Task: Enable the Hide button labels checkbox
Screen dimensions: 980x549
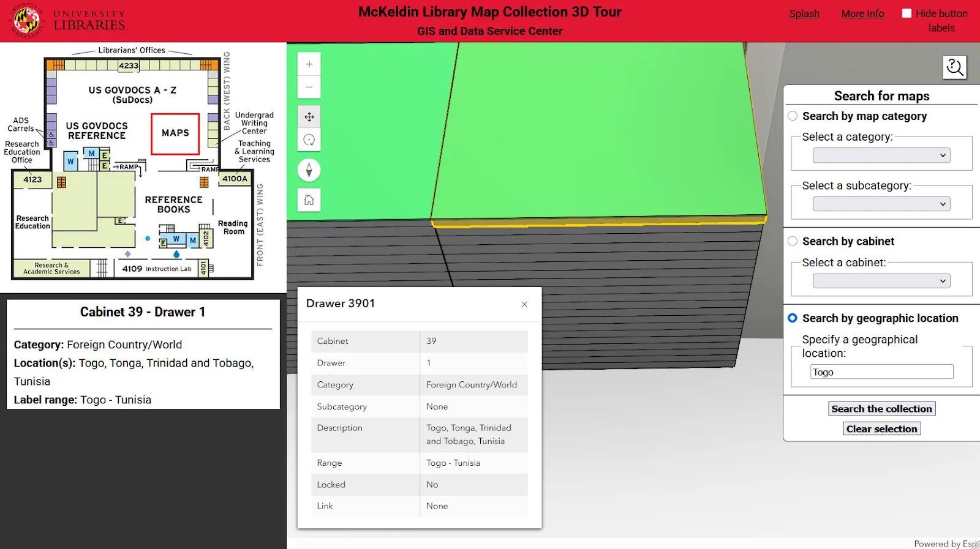Action: coord(907,13)
